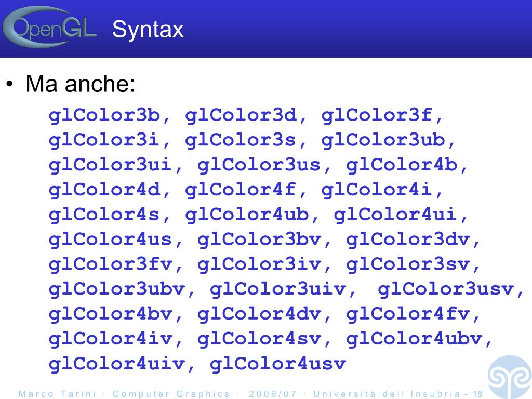Viewport: 532px width, 399px height.
Task: Click slide number 18 in footer
Action: point(478,394)
